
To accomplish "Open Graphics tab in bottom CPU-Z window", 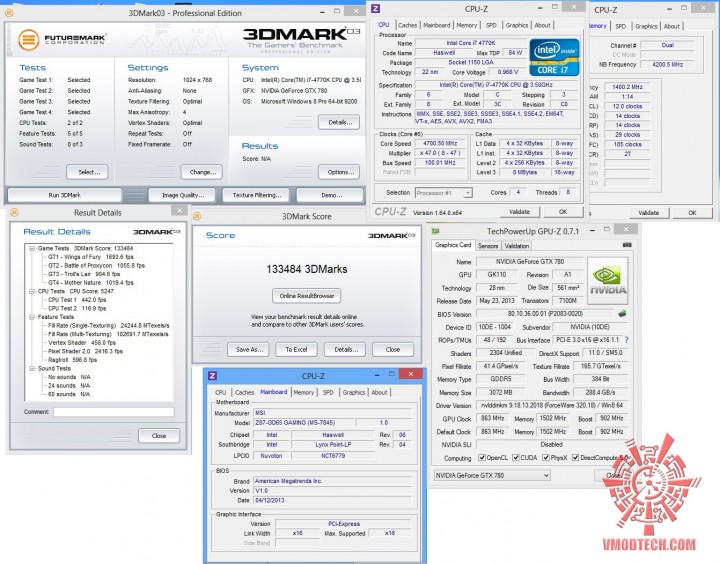I will (354, 392).
